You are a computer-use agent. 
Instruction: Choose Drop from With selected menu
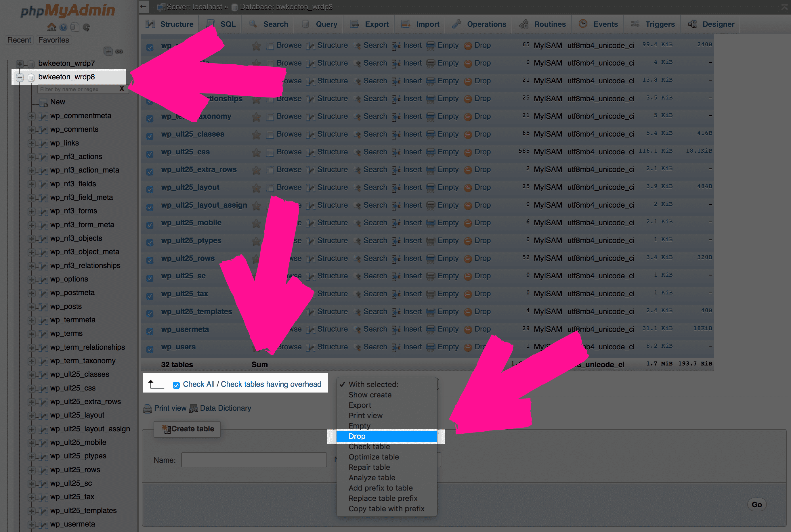357,436
